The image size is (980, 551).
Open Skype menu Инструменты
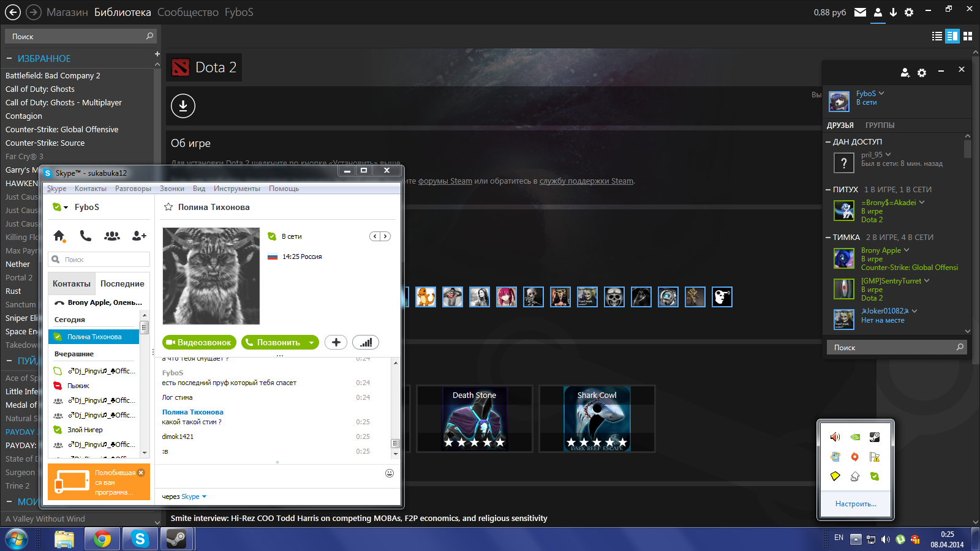tap(237, 189)
